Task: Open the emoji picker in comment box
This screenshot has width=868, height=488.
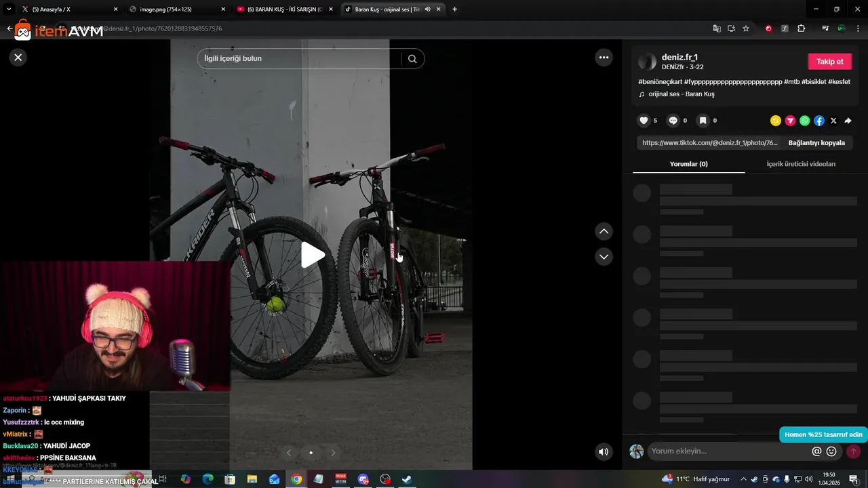Action: click(x=831, y=451)
